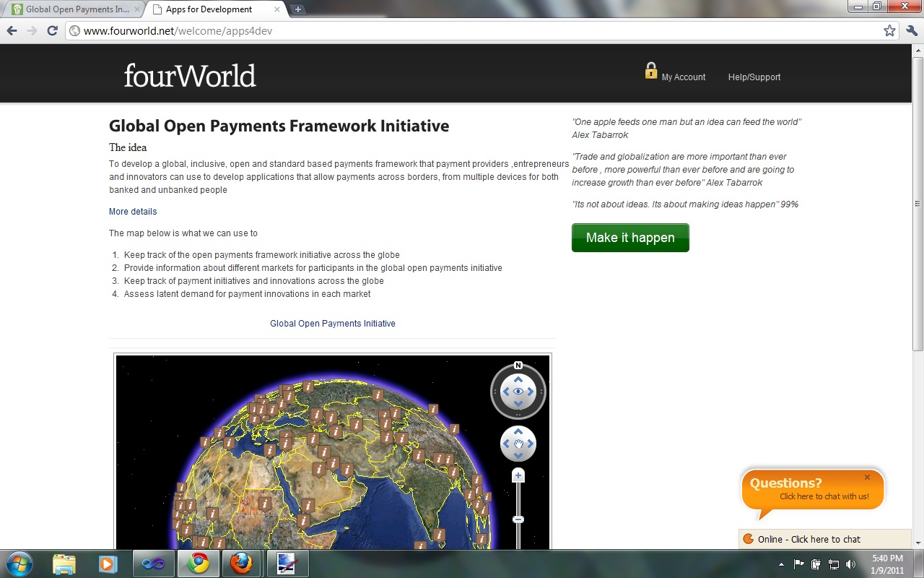
Task: Open the Chrome wrench settings menu
Action: pos(911,31)
